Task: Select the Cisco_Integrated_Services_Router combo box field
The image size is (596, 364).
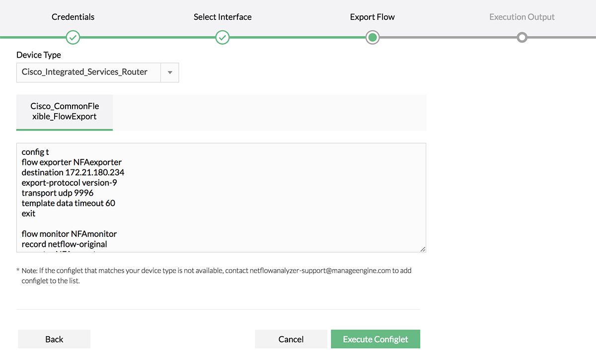Action: point(89,73)
